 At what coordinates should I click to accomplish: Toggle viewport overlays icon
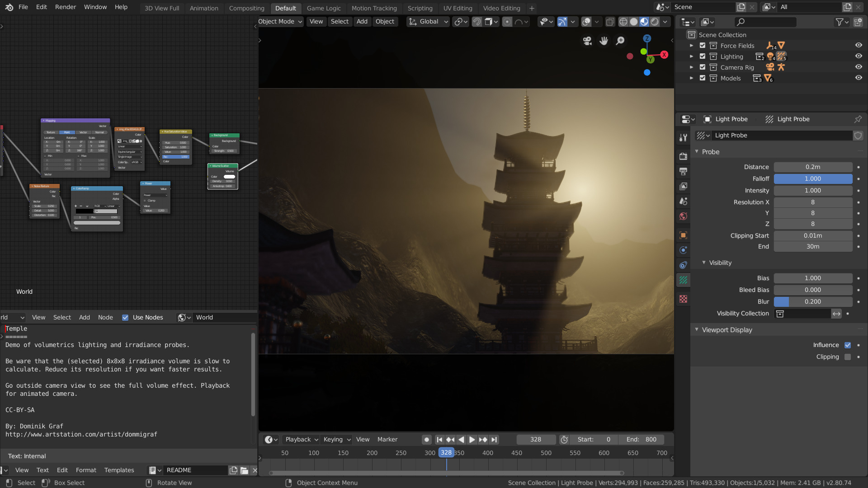coord(586,22)
